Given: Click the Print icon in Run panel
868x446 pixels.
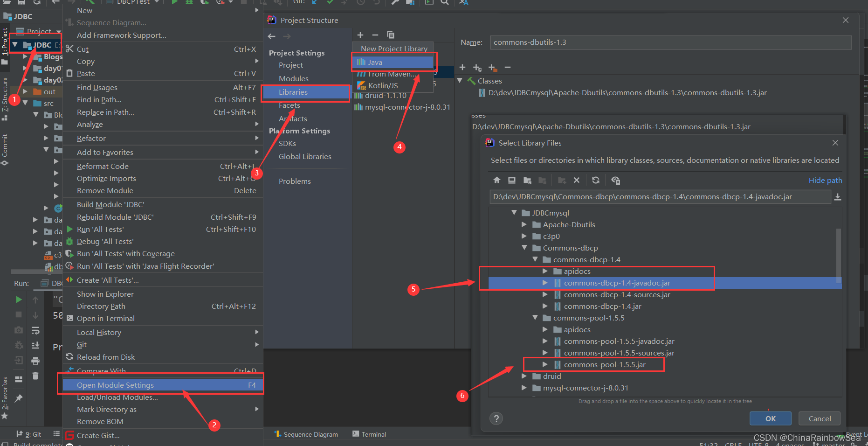Looking at the screenshot, I should 35,361.
